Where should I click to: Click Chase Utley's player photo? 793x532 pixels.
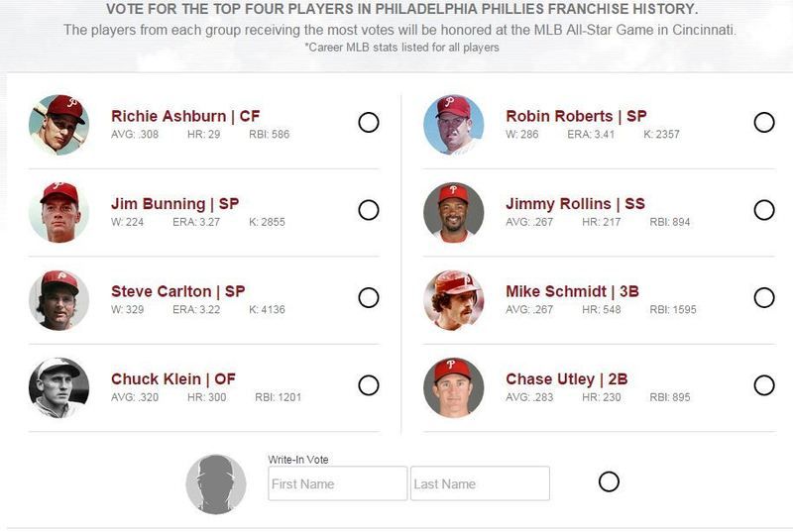pyautogui.click(x=454, y=388)
